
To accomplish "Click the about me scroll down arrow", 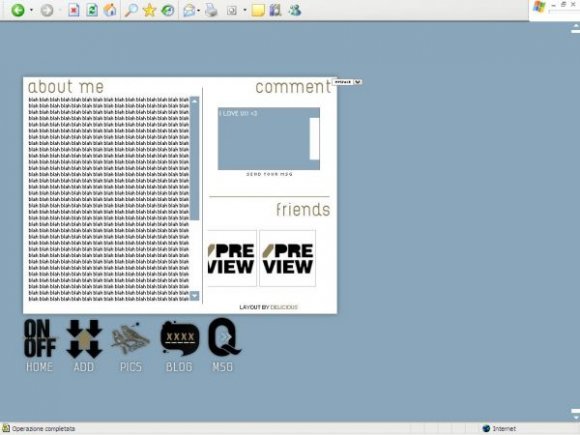I will point(195,296).
